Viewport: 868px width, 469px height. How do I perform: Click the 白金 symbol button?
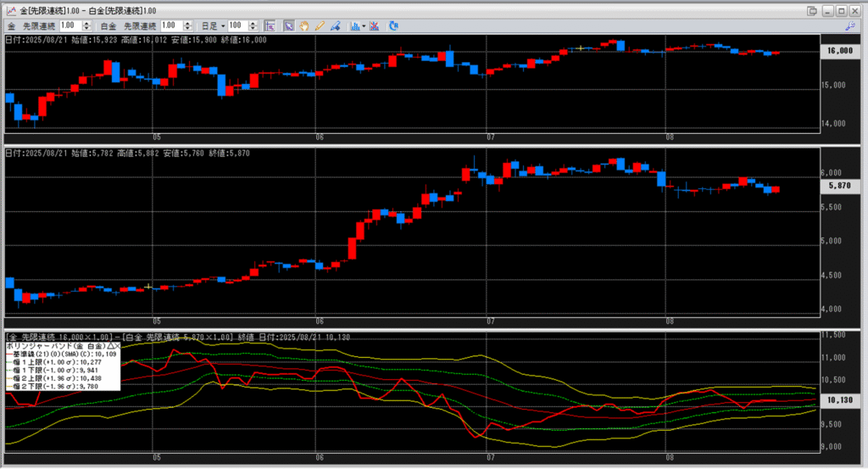point(109,26)
